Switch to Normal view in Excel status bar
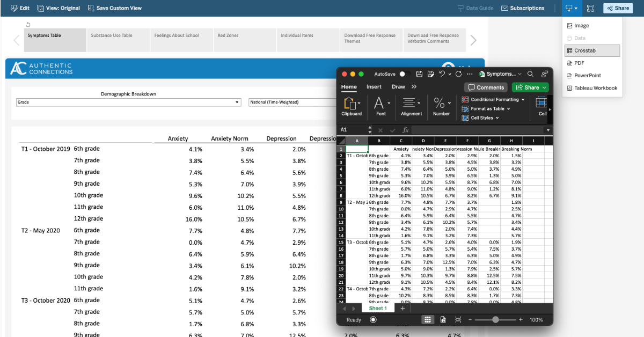Image resolution: width=644 pixels, height=337 pixels. point(428,319)
